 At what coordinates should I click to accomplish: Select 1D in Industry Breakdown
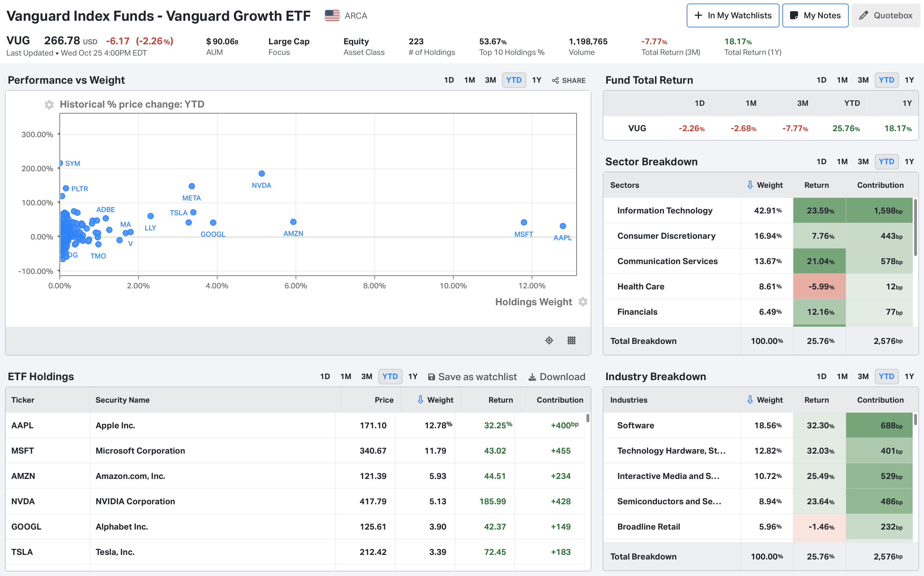[x=821, y=376]
